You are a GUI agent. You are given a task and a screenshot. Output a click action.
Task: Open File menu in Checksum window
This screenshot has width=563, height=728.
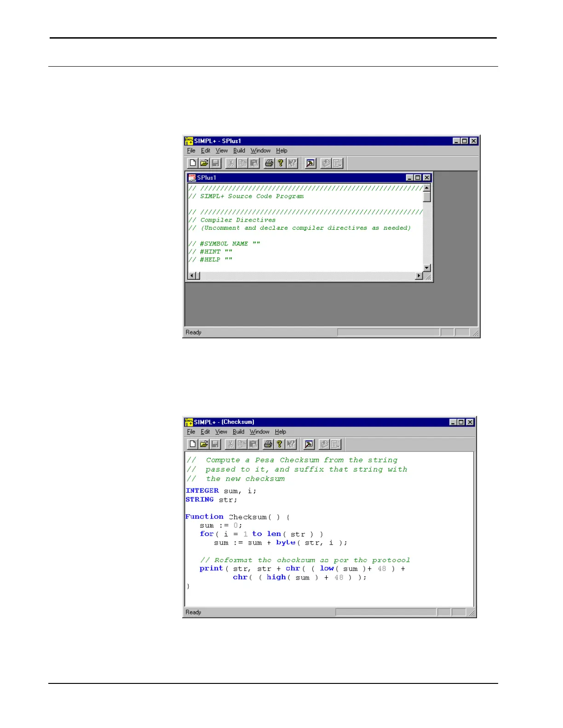191,432
